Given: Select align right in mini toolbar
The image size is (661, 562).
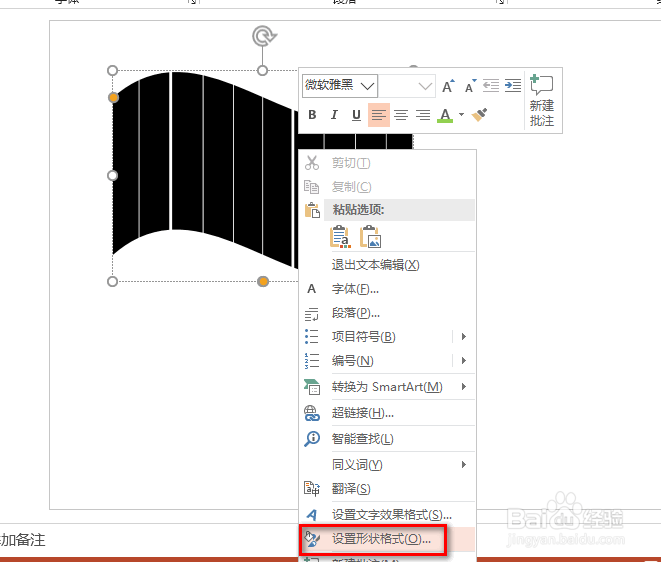Looking at the screenshot, I should 423,115.
